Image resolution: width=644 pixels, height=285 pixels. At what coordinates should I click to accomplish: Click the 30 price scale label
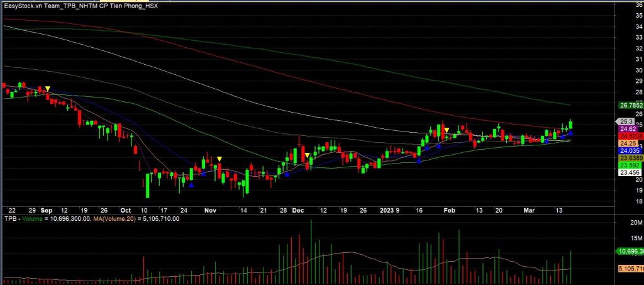point(639,70)
